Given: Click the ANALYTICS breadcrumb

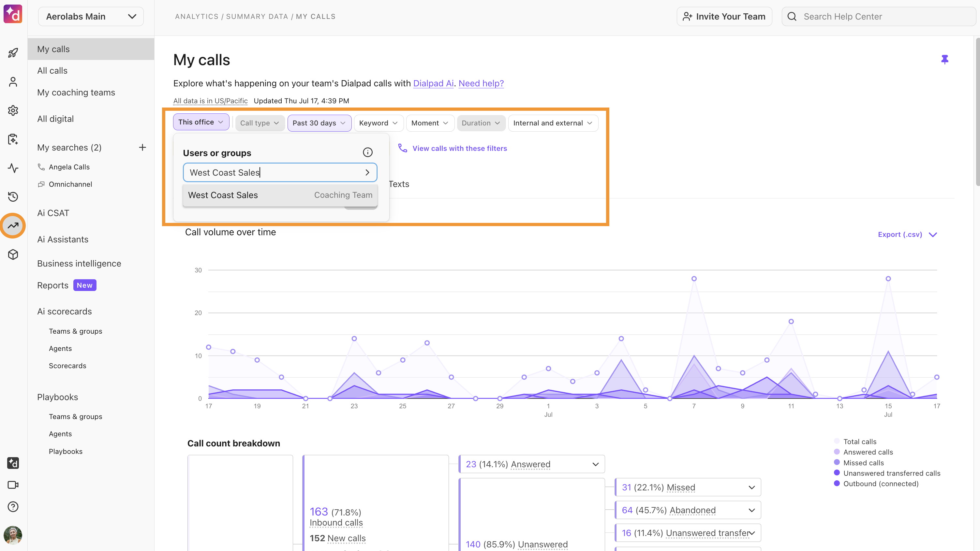Looking at the screenshot, I should (x=197, y=16).
